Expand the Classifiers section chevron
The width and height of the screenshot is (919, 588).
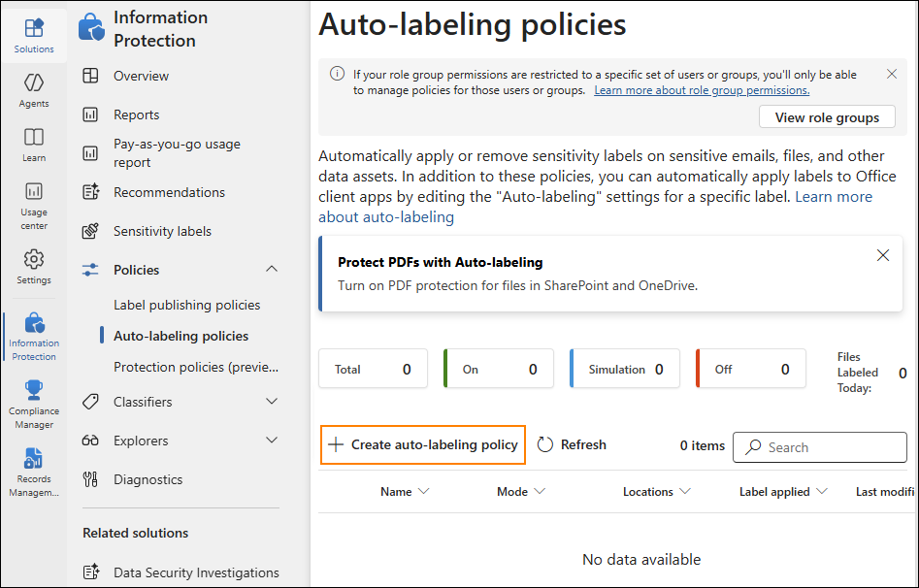[272, 402]
